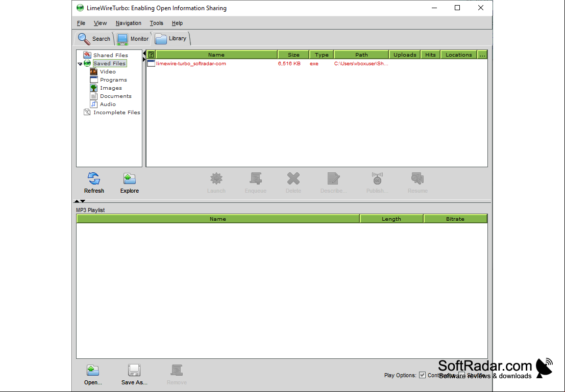Sort playlist by Length column

tap(391, 219)
